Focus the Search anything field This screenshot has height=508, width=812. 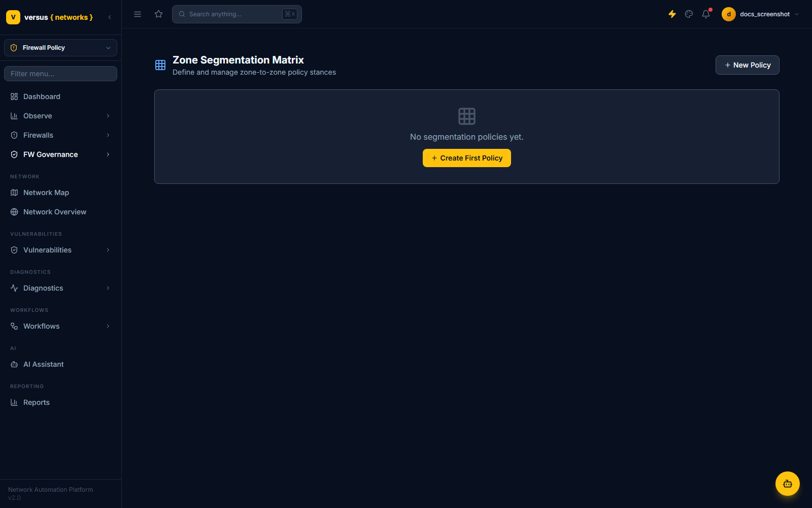point(237,14)
